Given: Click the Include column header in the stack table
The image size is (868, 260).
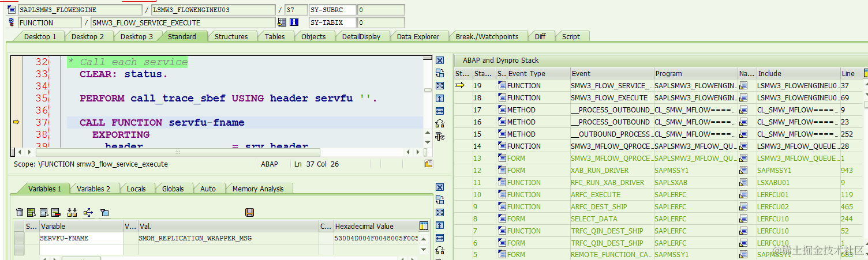Looking at the screenshot, I should coord(798,73).
